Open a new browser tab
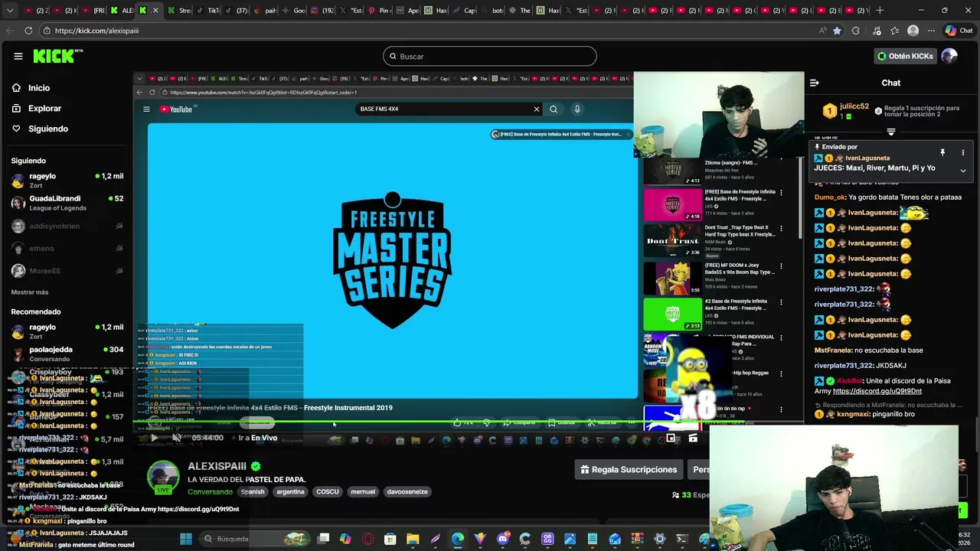Screen dimensions: 980x551 (x=880, y=10)
